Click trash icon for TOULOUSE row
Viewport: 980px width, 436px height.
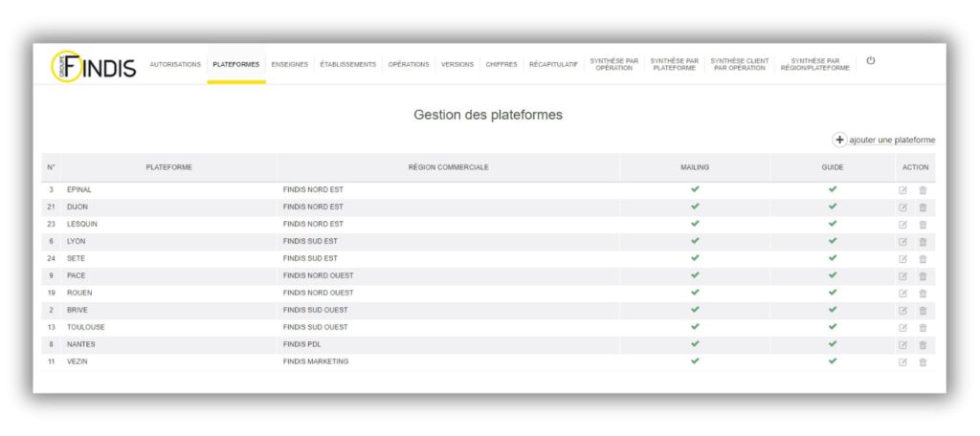(x=923, y=328)
